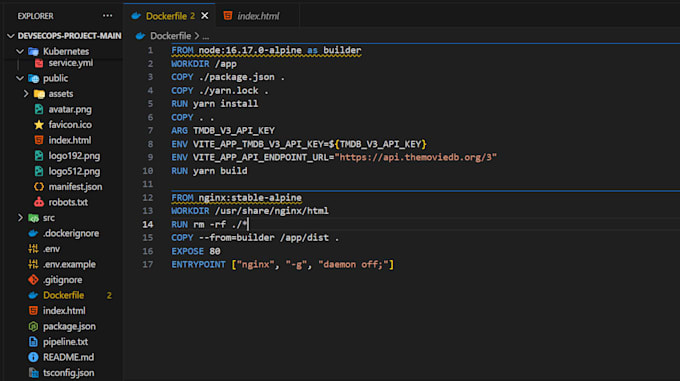Click the themoviedb API URL string
Screen dimensions: 680x381
click(415, 157)
